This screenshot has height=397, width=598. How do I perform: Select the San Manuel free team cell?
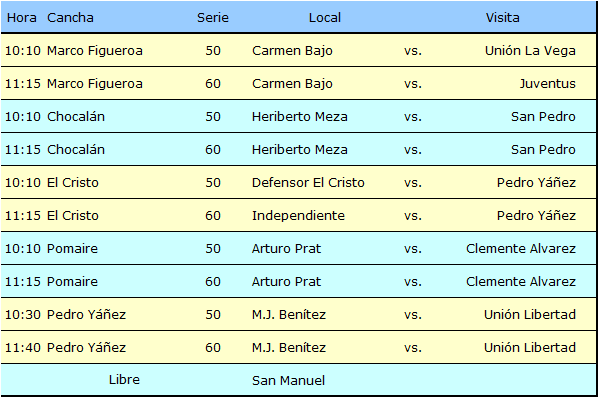(288, 380)
